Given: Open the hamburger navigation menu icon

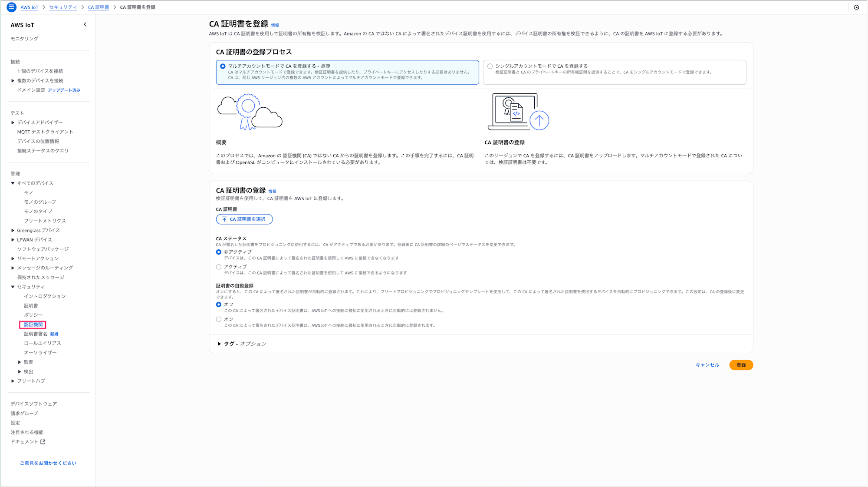Looking at the screenshot, I should 12,7.
